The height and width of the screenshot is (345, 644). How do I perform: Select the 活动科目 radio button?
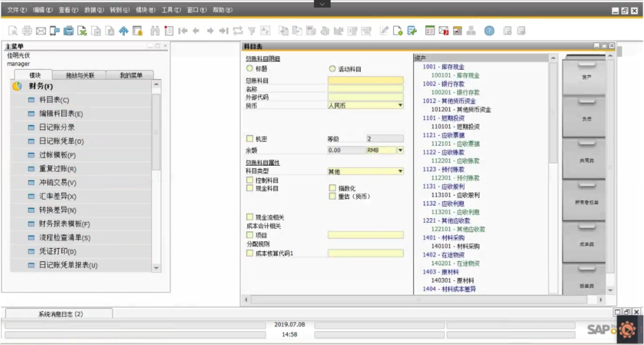(x=332, y=69)
